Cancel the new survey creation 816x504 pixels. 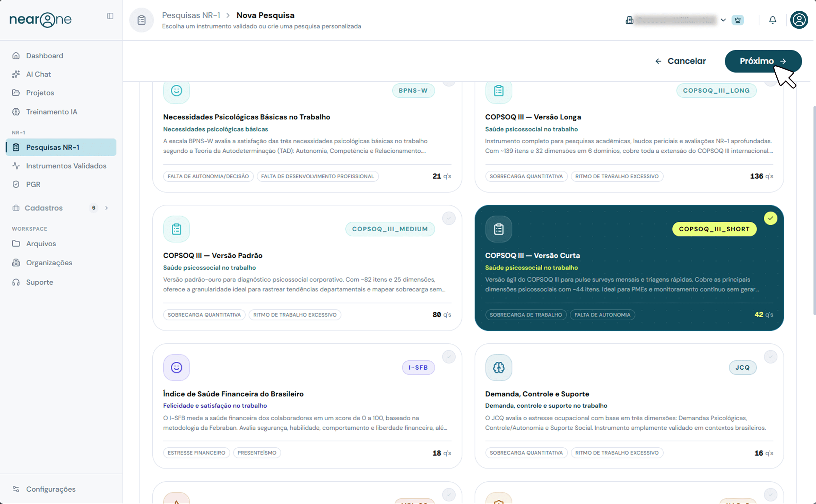pyautogui.click(x=686, y=61)
